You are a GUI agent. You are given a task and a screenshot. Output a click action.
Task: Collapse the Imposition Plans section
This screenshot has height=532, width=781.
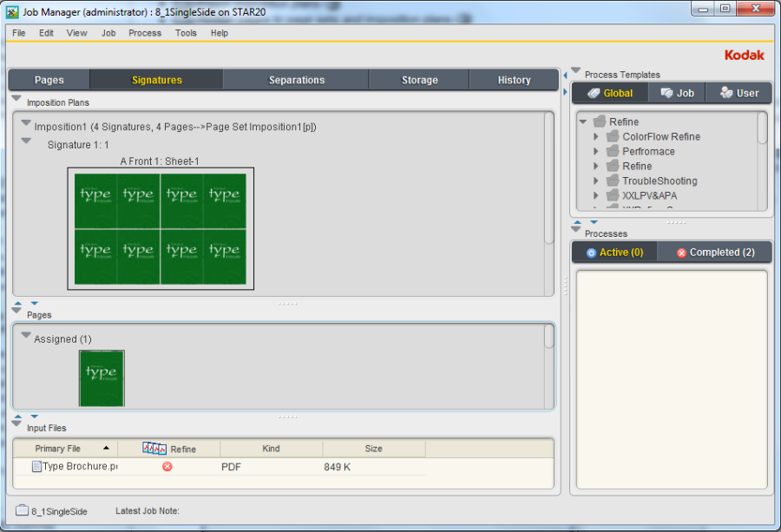tap(16, 101)
